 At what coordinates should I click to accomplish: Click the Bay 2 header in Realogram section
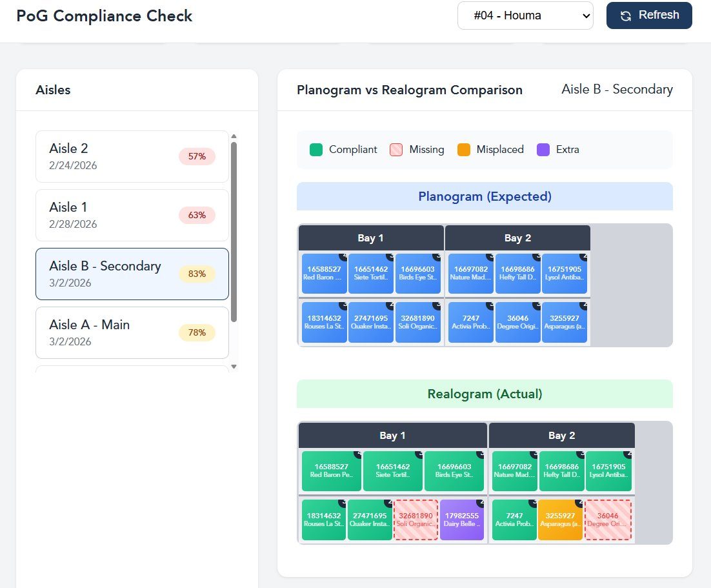(561, 435)
